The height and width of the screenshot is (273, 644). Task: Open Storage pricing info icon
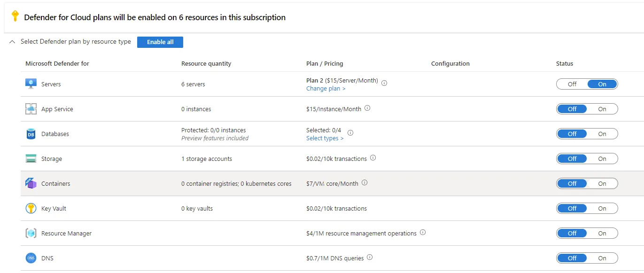[373, 158]
